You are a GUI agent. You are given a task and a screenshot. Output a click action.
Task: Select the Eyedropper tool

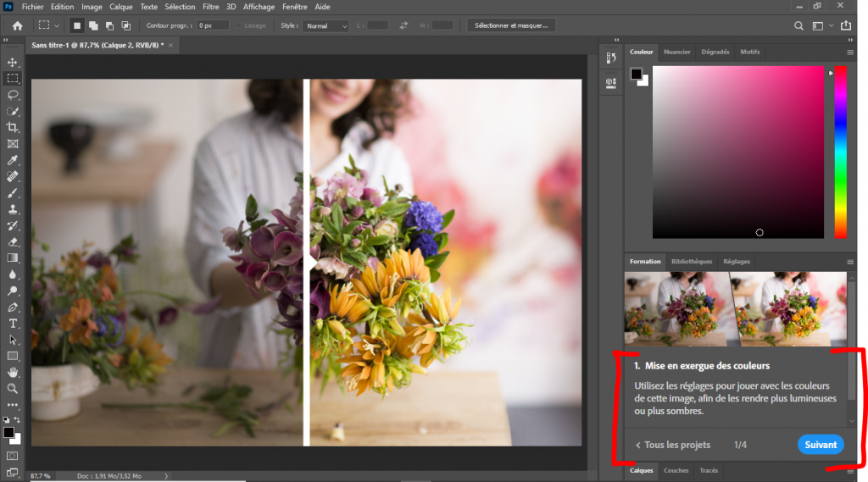[13, 160]
